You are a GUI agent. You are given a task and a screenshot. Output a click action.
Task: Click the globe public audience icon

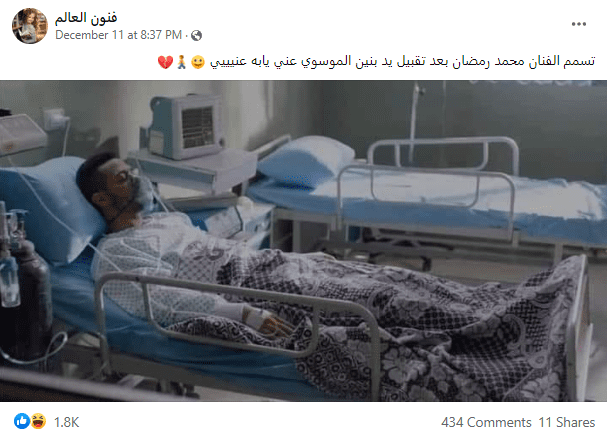[x=196, y=36]
